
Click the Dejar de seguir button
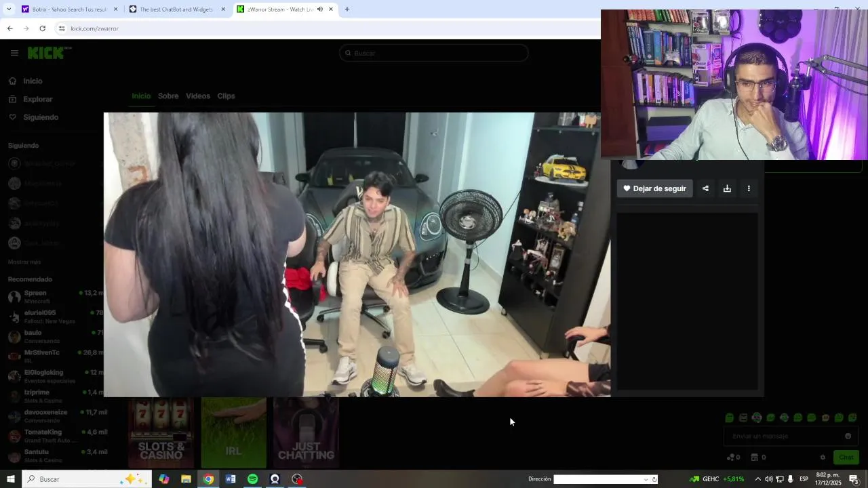click(654, 188)
